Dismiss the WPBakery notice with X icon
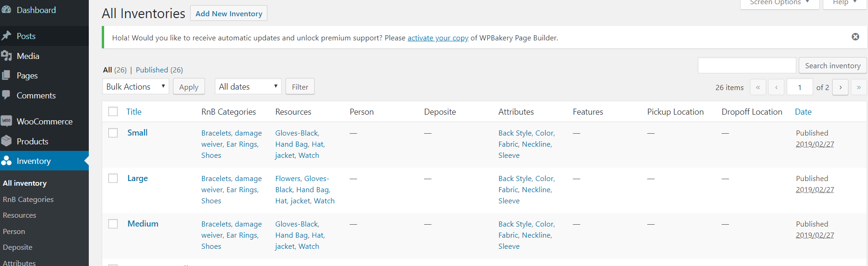868x266 pixels. [x=855, y=37]
